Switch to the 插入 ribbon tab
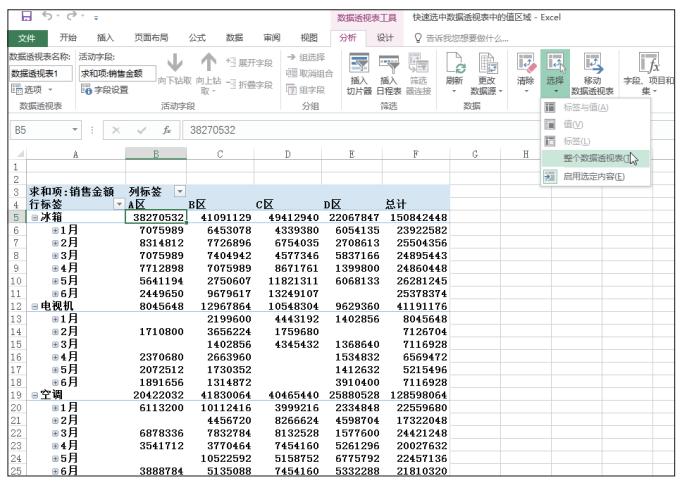This screenshot has height=483, width=683. coord(105,38)
